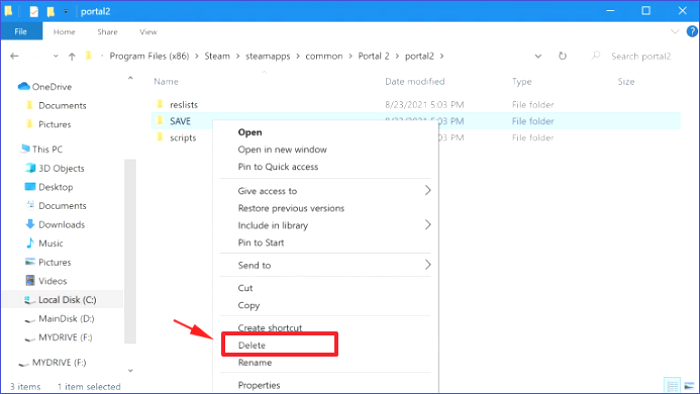700x394 pixels.
Task: Click the Properties quick access toolbar icon
Action: 34,11
